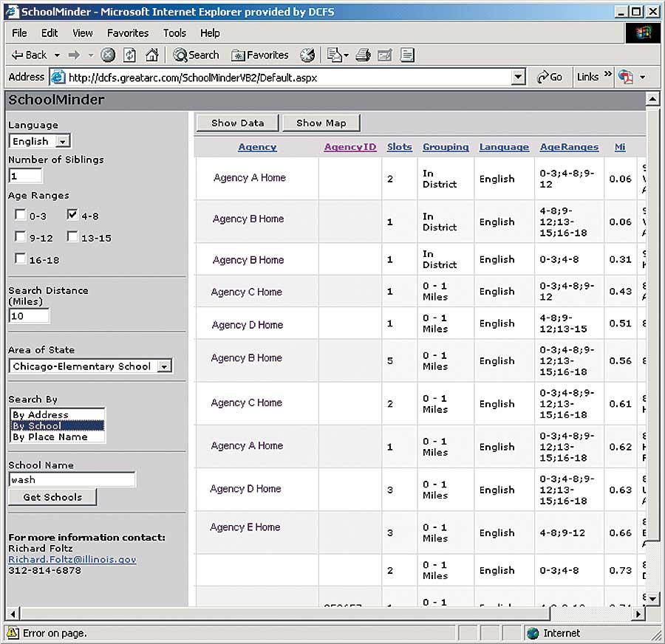Click the page icon in address bar

point(58,77)
